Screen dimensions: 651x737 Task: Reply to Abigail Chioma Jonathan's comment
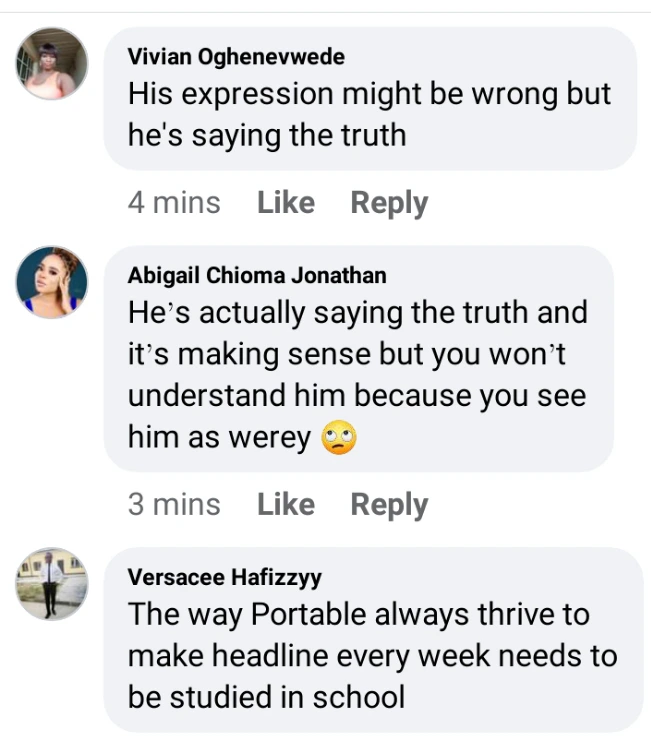click(x=389, y=504)
